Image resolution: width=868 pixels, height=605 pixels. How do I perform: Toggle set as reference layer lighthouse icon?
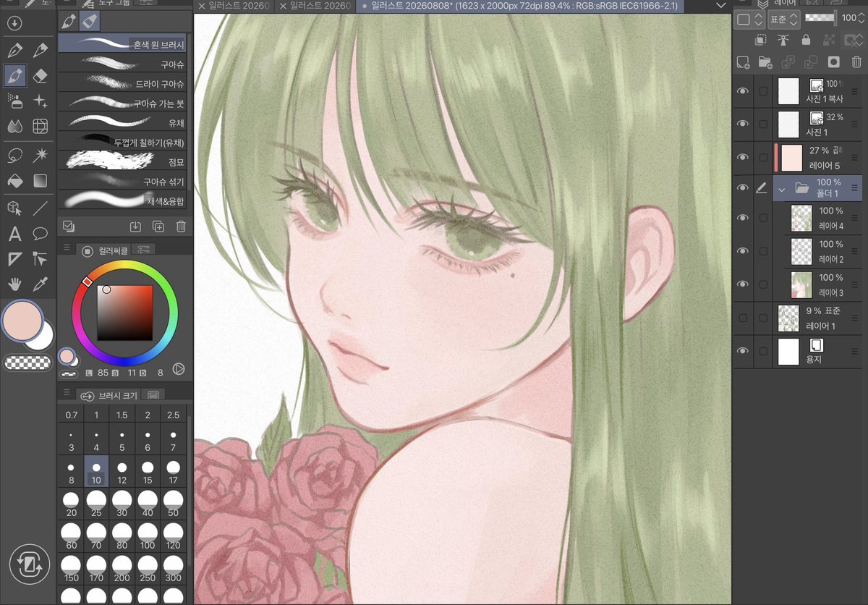coord(783,40)
